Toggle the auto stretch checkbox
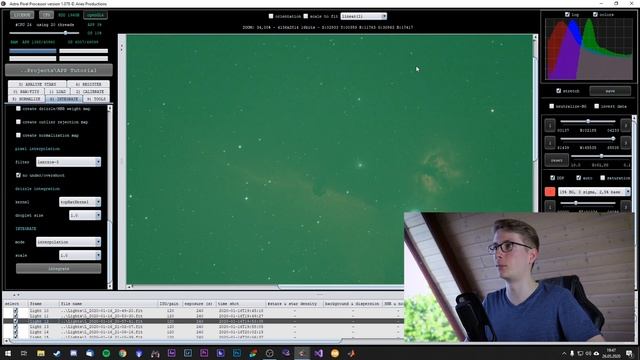 click(x=579, y=178)
